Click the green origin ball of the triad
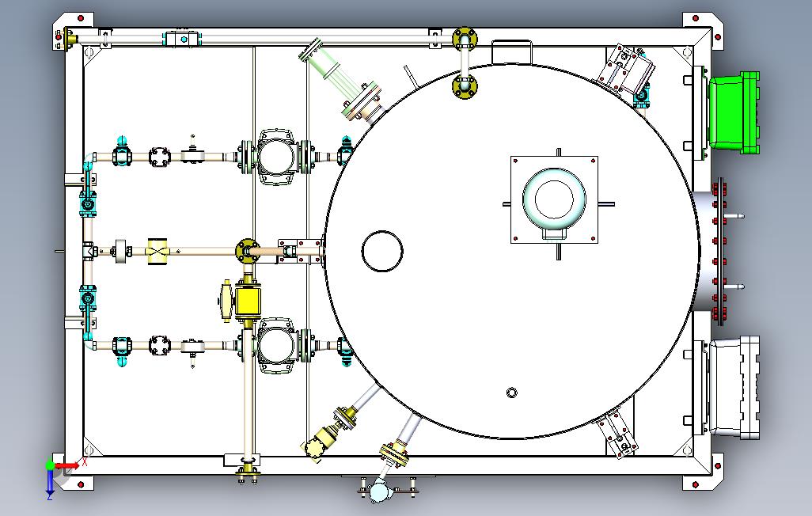The image size is (812, 516). pos(50,465)
